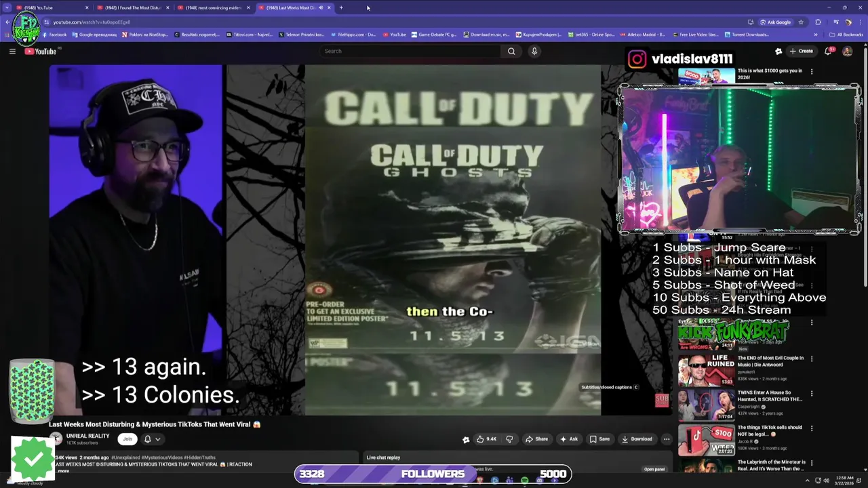This screenshot has width=868, height=488.
Task: Click the YouTube logo to go home
Action: [41, 52]
